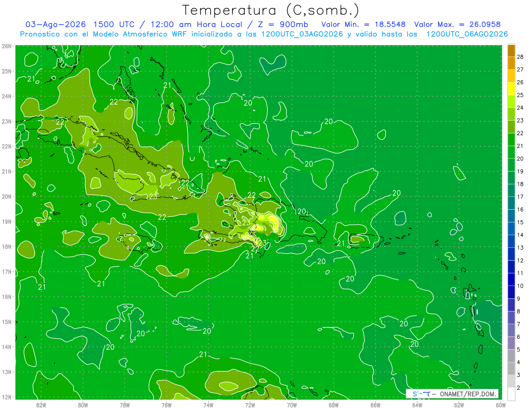Click the 68W longitude label
This screenshot has width=532, height=411.
point(333,404)
